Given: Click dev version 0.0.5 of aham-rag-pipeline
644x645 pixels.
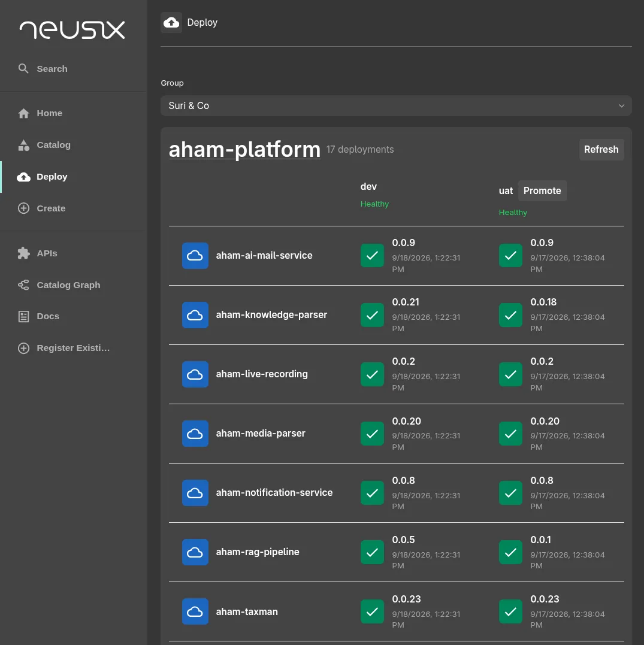Looking at the screenshot, I should [x=403, y=540].
